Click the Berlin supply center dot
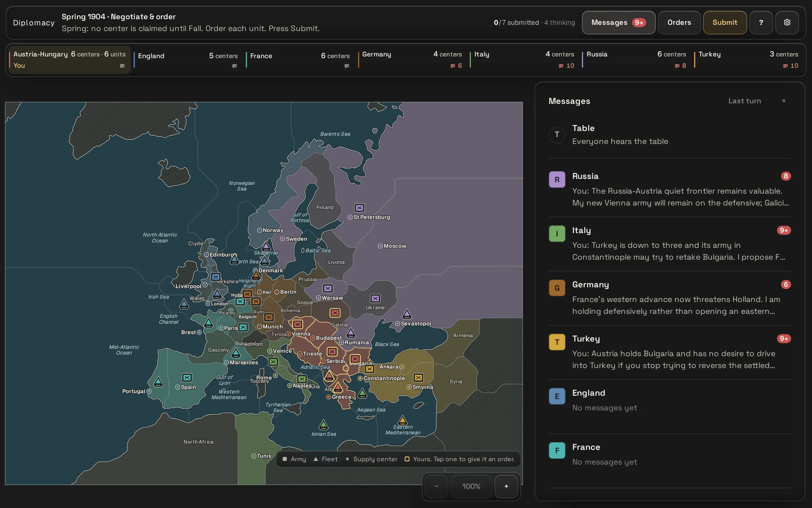Viewport: 812px width, 508px height. [277, 292]
